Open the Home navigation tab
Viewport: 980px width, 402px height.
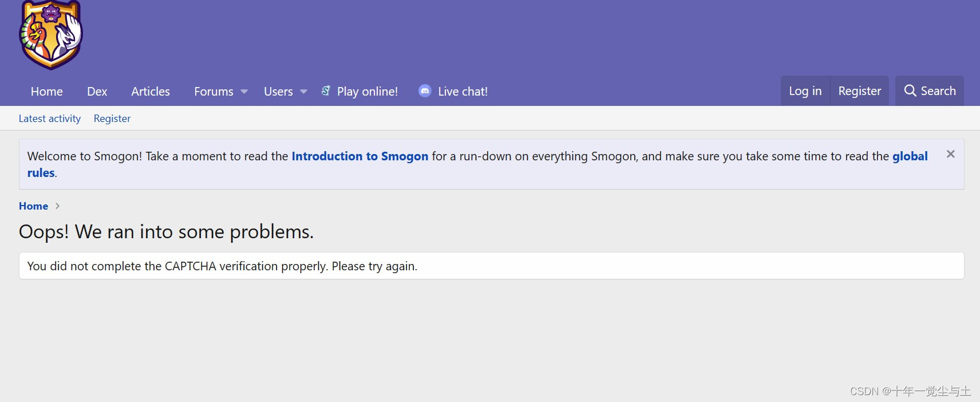(x=47, y=92)
